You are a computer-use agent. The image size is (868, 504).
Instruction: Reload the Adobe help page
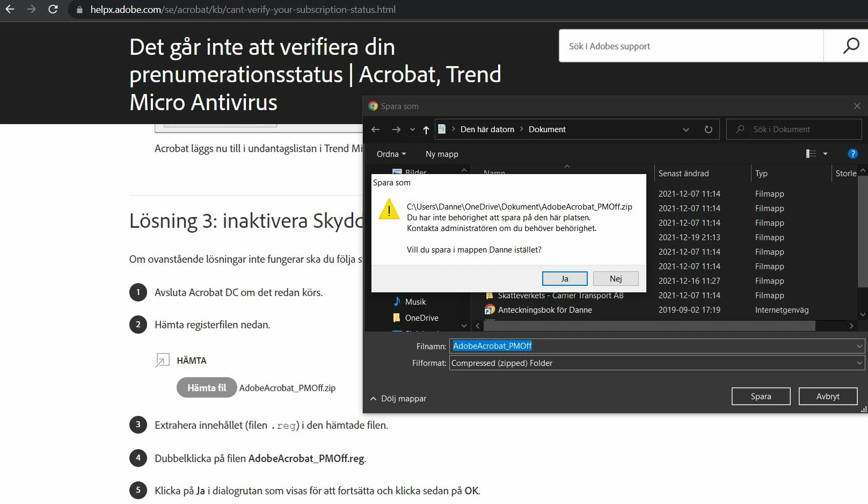(53, 9)
